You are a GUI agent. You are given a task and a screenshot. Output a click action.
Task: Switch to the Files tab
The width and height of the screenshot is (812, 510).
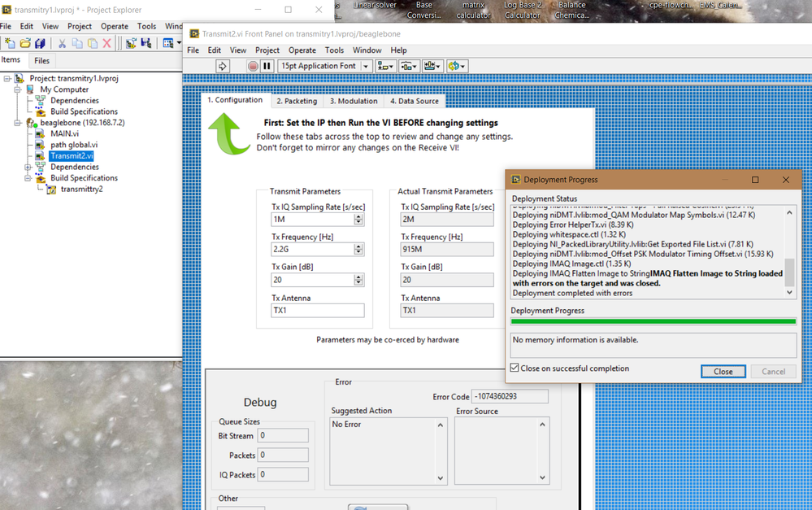42,61
